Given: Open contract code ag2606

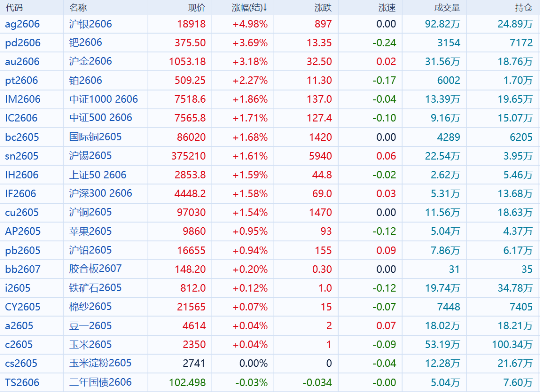Looking at the screenshot, I should 22,24.
